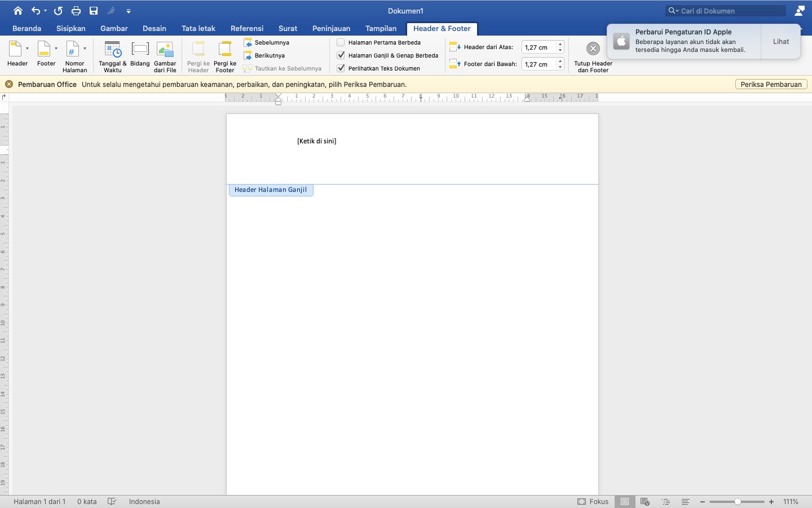This screenshot has width=812, height=508.
Task: Customize the quick access toolbar
Action: tap(129, 11)
